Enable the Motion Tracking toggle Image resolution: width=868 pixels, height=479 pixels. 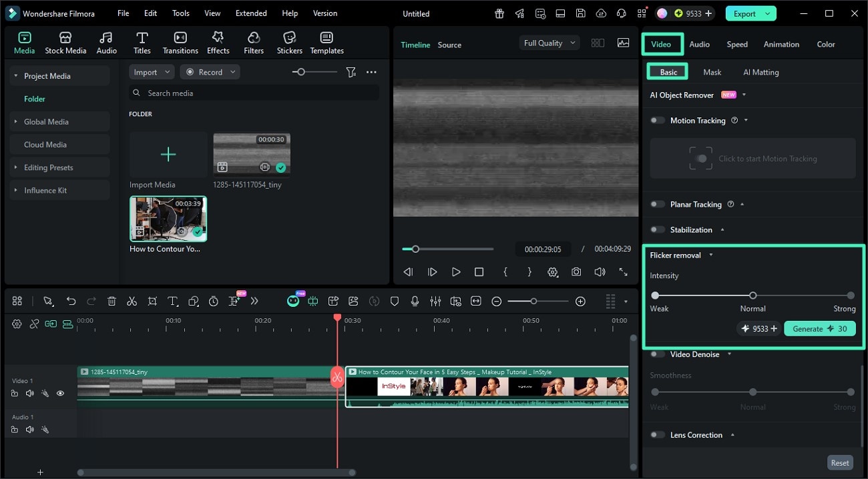coord(658,121)
